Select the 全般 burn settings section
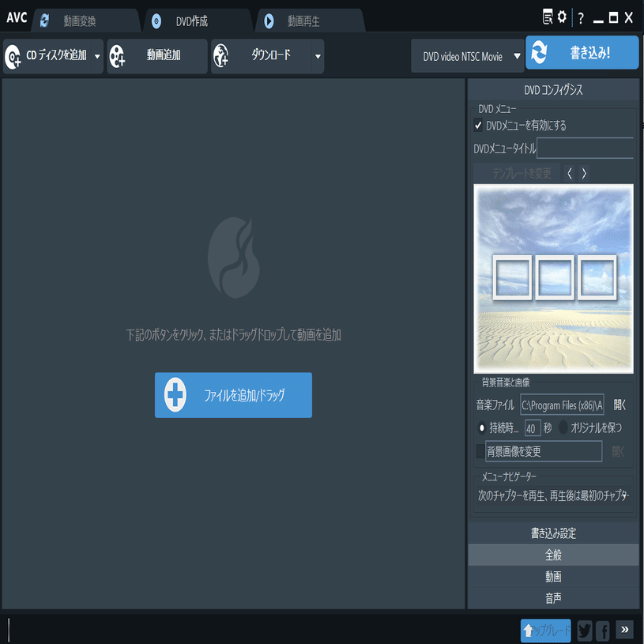The width and height of the screenshot is (644, 644). [553, 555]
